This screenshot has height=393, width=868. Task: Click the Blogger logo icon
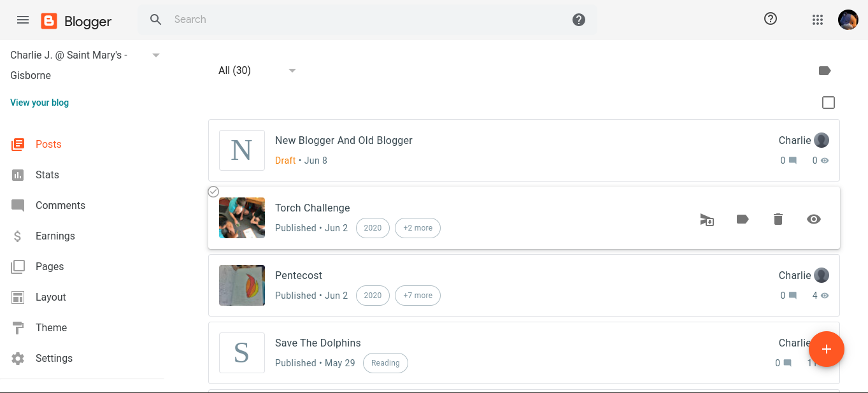tap(49, 21)
